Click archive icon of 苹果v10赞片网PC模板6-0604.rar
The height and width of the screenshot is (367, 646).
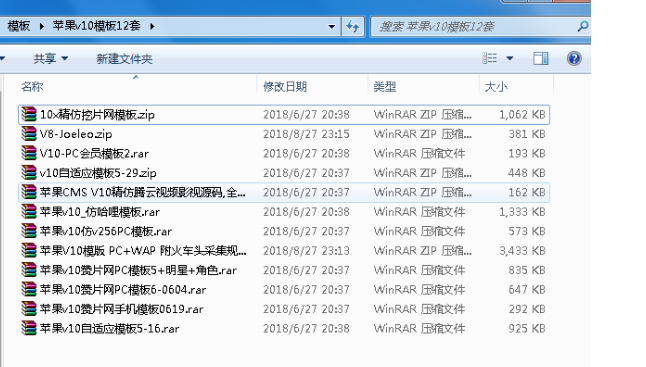[x=29, y=290]
